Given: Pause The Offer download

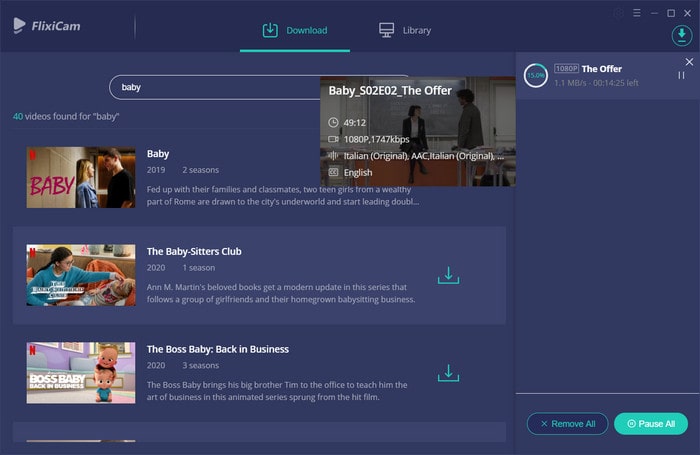Looking at the screenshot, I should [x=681, y=75].
